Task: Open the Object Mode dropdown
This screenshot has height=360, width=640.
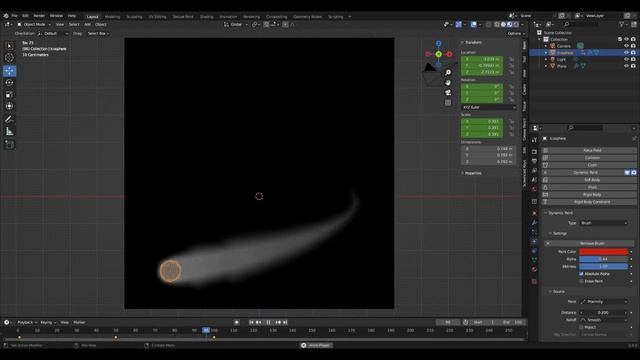Action: (34, 24)
